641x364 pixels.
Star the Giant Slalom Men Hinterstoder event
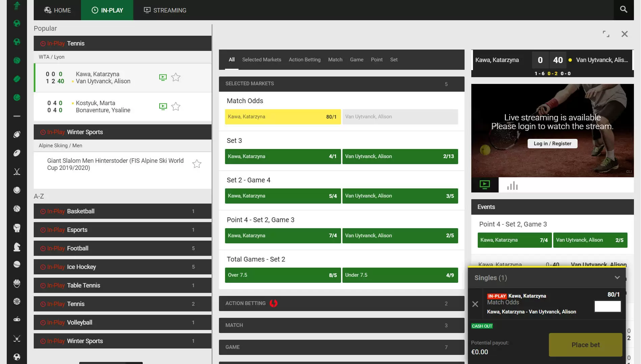click(x=197, y=164)
